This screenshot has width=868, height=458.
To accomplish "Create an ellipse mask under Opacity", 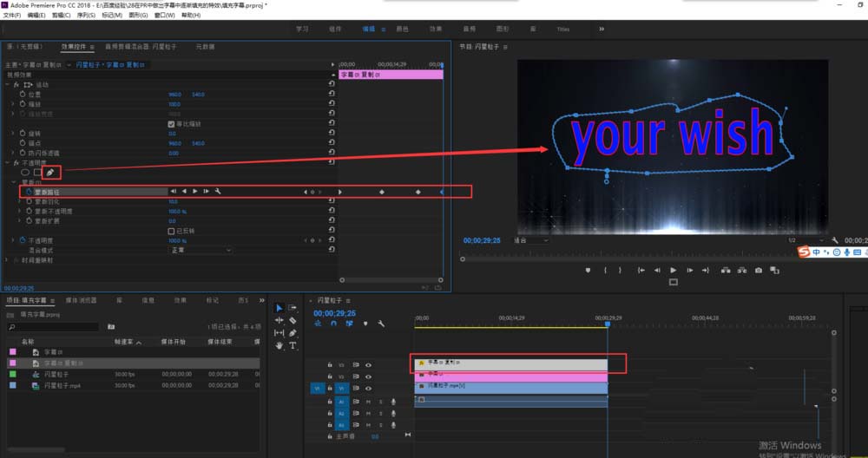I will pyautogui.click(x=25, y=173).
